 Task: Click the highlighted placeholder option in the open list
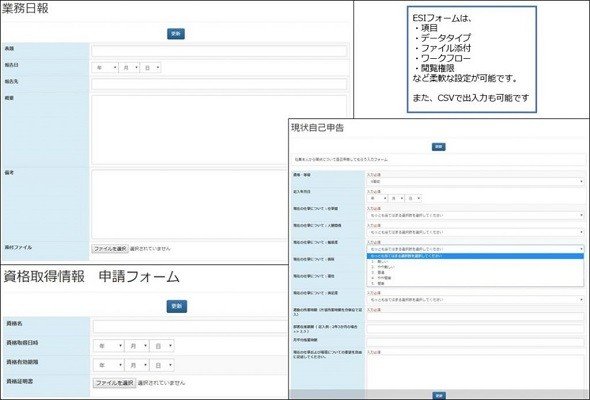[475, 256]
